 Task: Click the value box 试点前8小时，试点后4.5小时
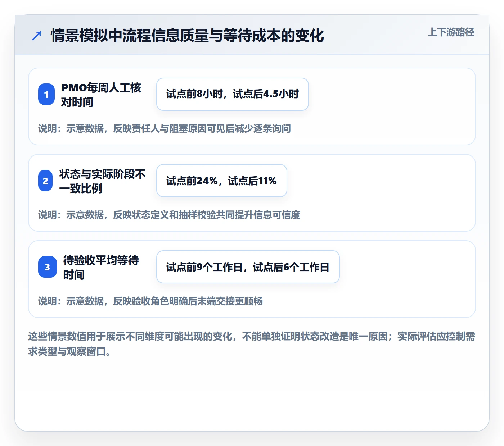(x=233, y=94)
